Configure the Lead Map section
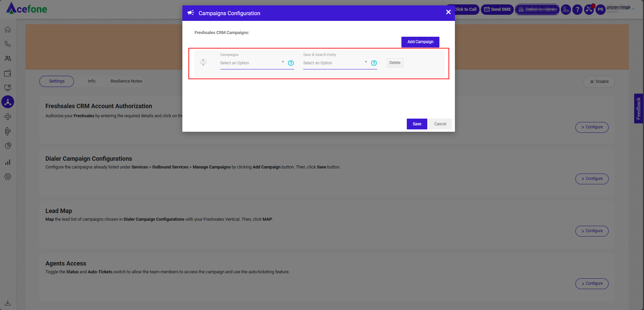The width and height of the screenshot is (644, 310). pos(592,231)
